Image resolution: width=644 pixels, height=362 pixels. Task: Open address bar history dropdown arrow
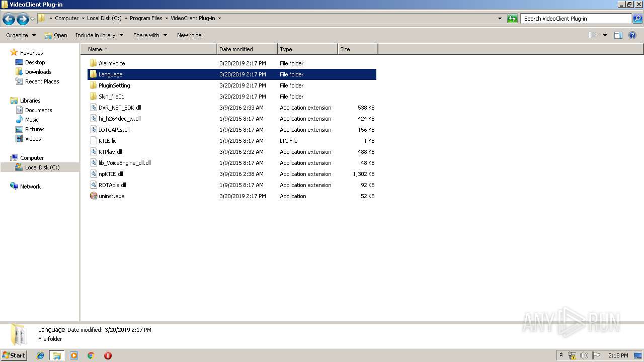500,19
